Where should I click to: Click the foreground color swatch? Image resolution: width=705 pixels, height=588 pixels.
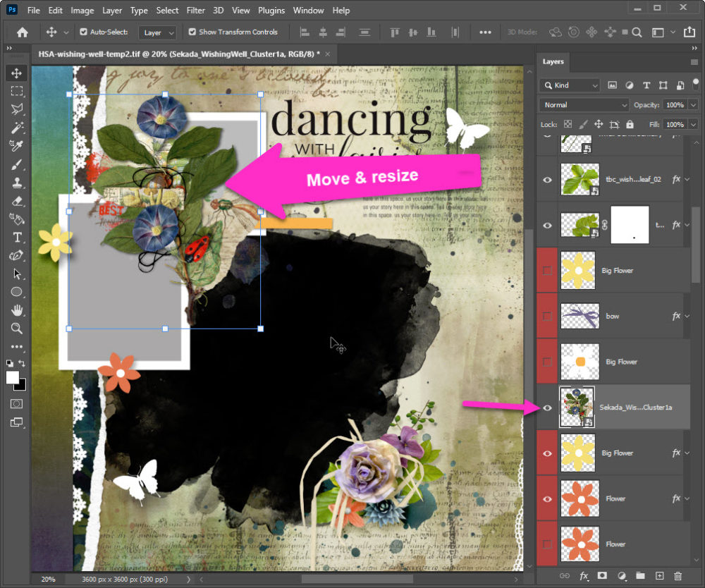(x=13, y=378)
